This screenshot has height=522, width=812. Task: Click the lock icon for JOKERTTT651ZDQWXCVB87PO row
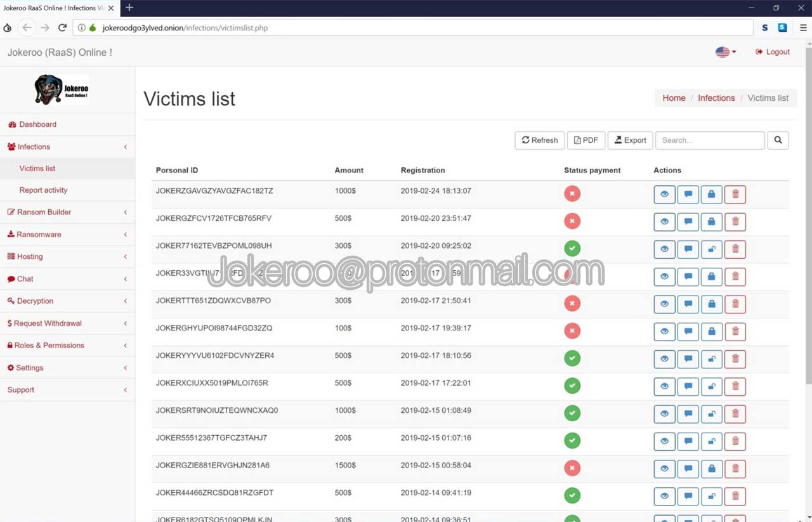pyautogui.click(x=711, y=304)
